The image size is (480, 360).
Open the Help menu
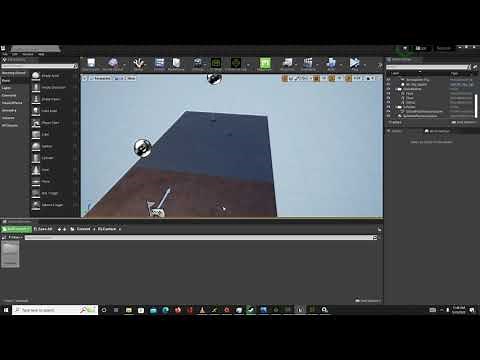point(41,54)
